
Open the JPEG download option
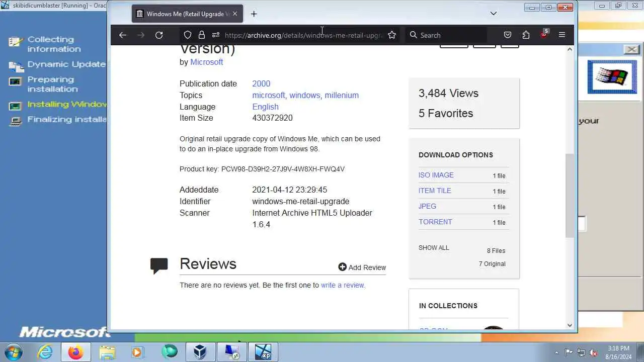427,206
